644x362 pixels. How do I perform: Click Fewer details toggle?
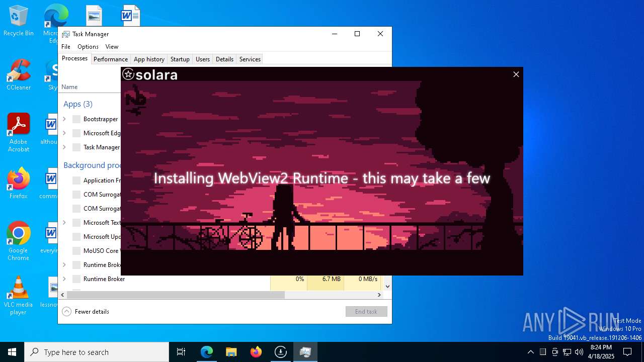point(86,312)
